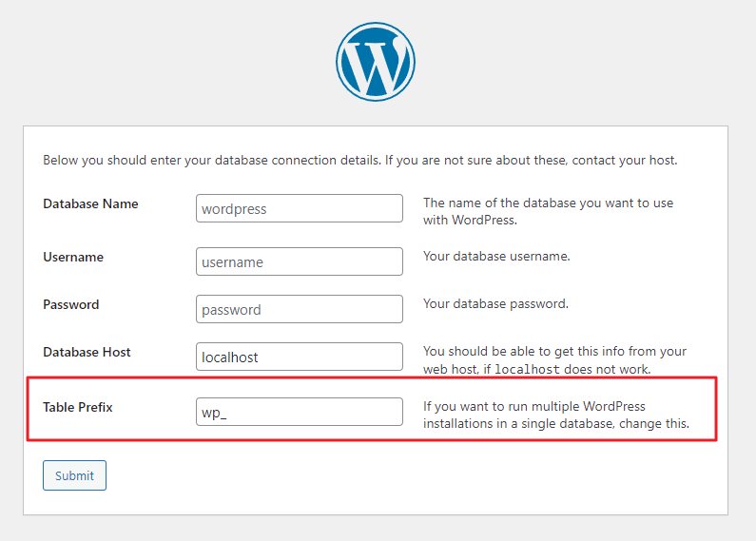This screenshot has width=756, height=541.
Task: Click 'Your database username.' description
Action: click(x=496, y=256)
